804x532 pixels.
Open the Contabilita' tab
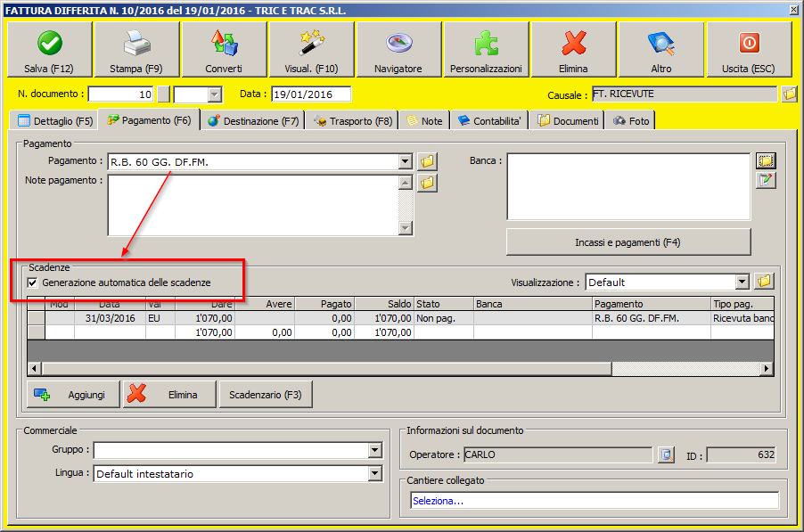[x=489, y=121]
